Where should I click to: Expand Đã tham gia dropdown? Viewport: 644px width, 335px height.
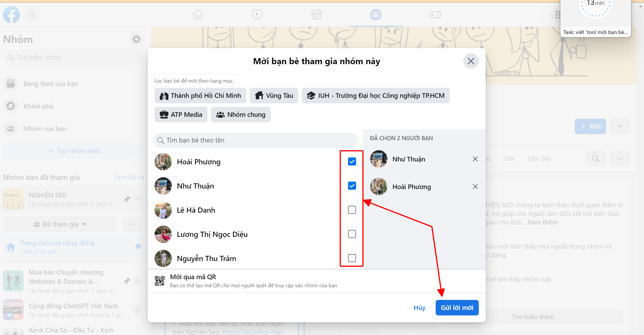click(x=61, y=224)
